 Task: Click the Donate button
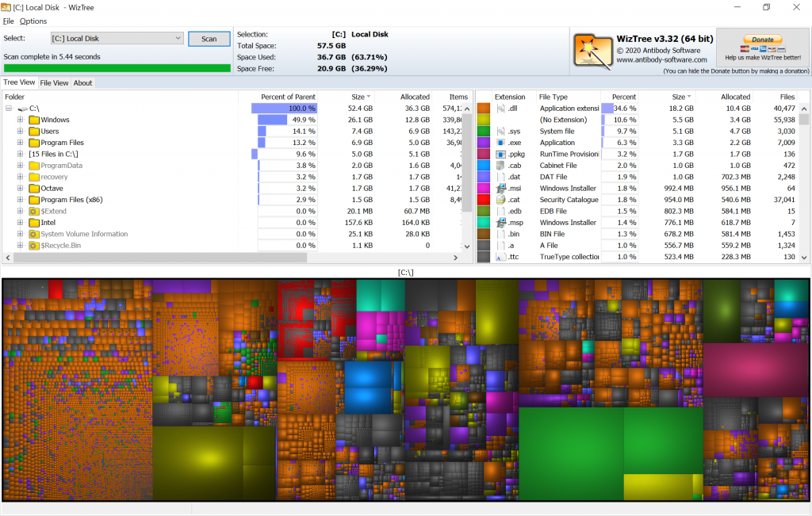[762, 40]
